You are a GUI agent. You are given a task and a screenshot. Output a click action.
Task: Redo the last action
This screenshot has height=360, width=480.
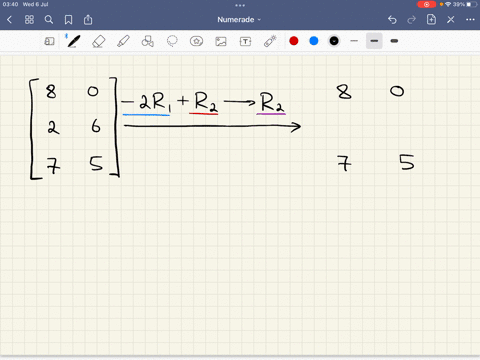point(411,20)
